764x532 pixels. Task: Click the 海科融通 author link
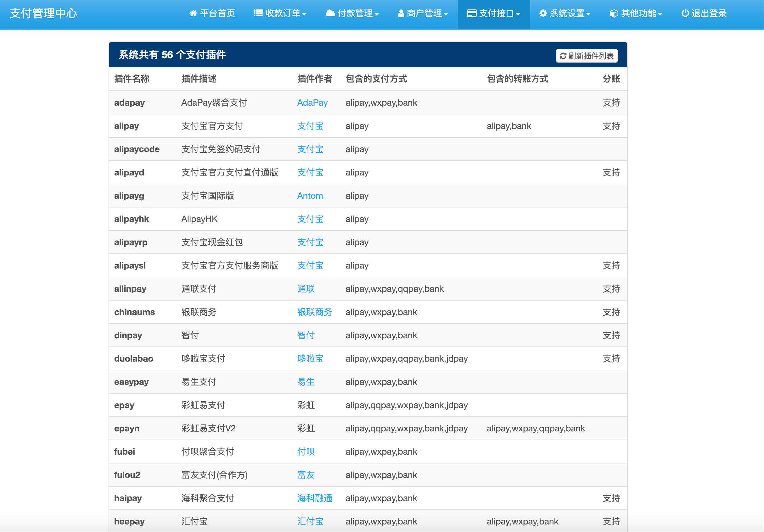(x=314, y=498)
